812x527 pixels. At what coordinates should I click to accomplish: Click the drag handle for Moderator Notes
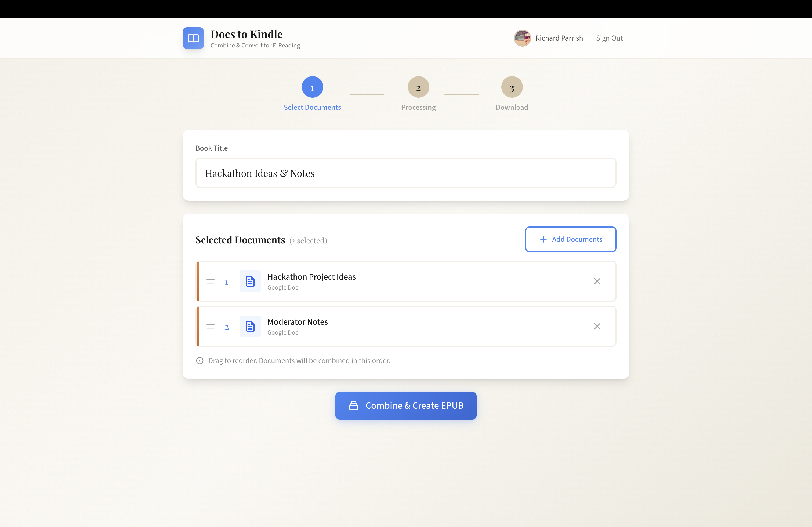click(x=211, y=326)
